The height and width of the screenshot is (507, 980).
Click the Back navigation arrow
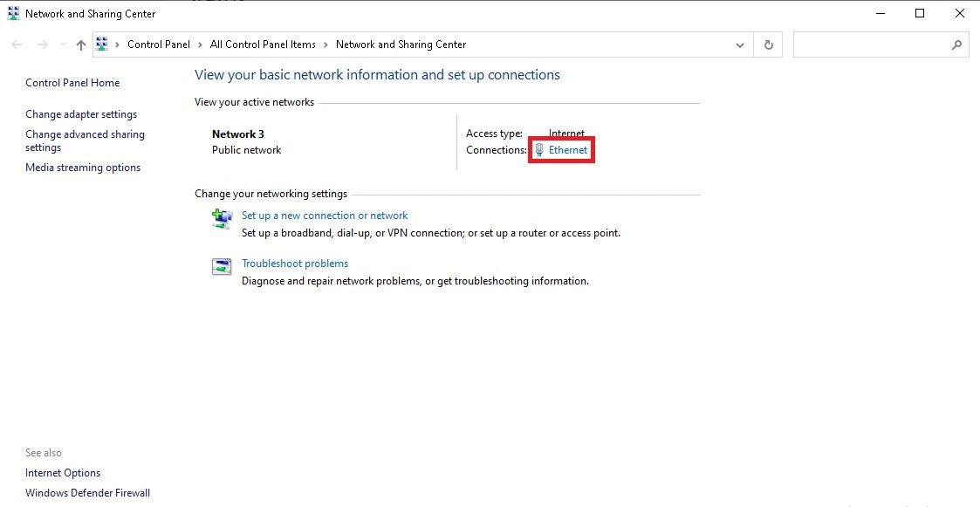click(17, 45)
